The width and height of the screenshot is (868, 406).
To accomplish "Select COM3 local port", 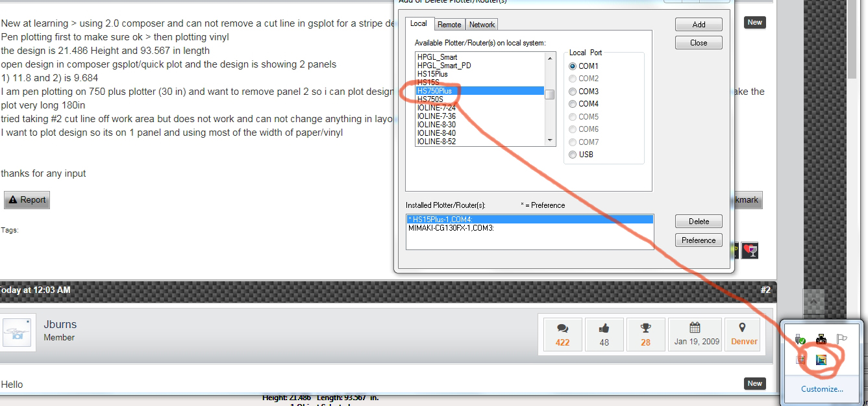I will (572, 92).
